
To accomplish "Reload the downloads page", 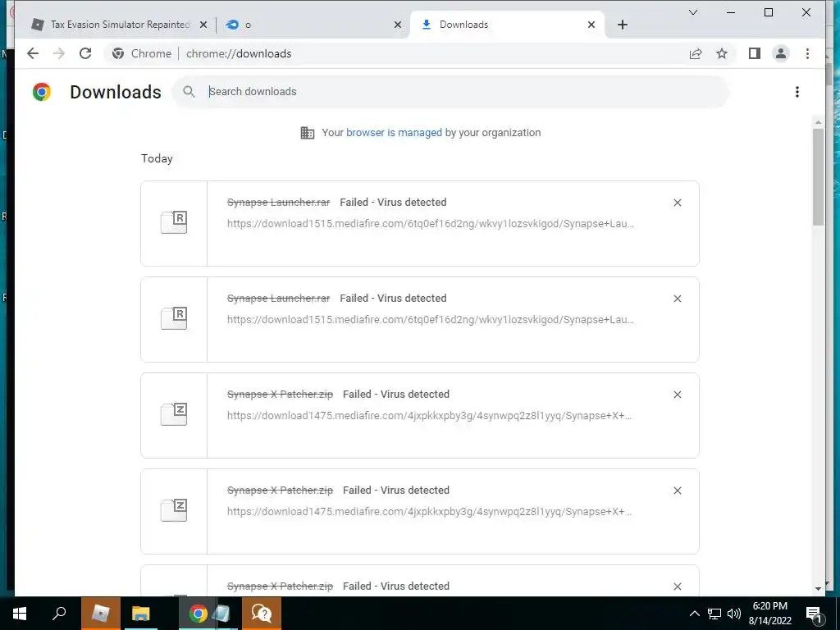I will (85, 53).
